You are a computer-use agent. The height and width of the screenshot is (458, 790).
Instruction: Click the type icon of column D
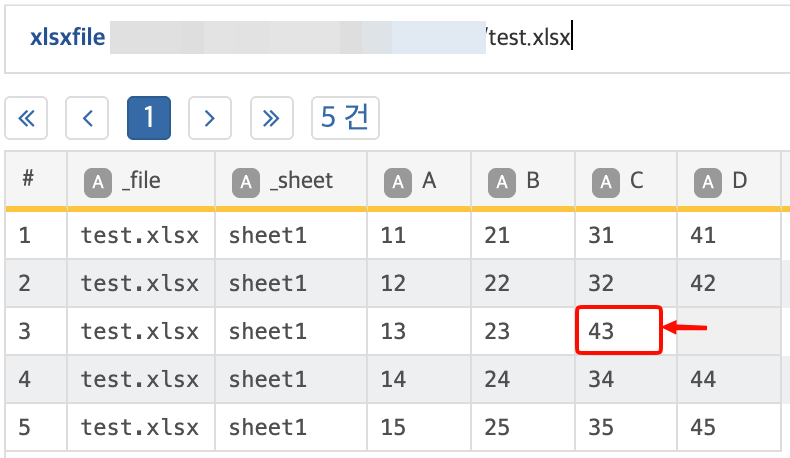pyautogui.click(x=709, y=181)
